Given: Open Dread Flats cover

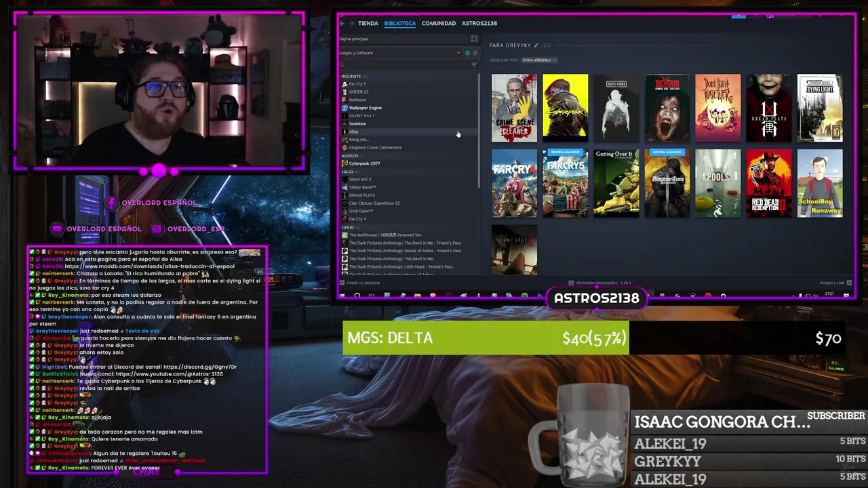Looking at the screenshot, I should click(x=769, y=108).
